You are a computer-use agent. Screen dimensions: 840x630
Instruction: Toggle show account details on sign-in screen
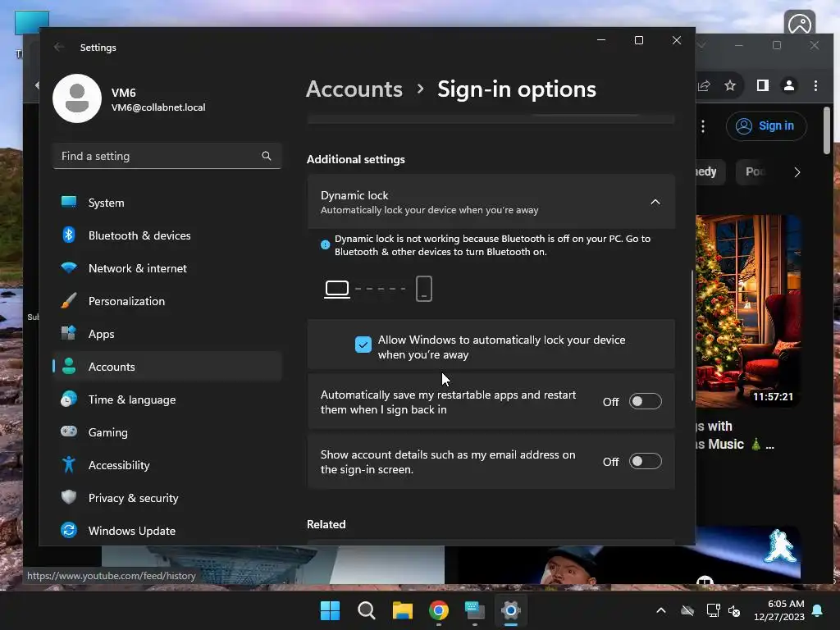(645, 461)
